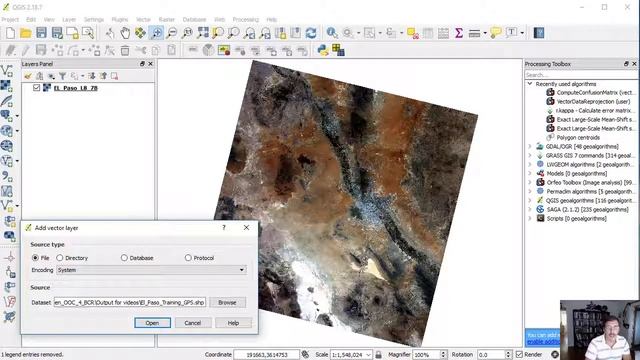The height and width of the screenshot is (360, 640).
Task: Expand the GDAL/OGR algorithms group
Action: tap(530, 146)
